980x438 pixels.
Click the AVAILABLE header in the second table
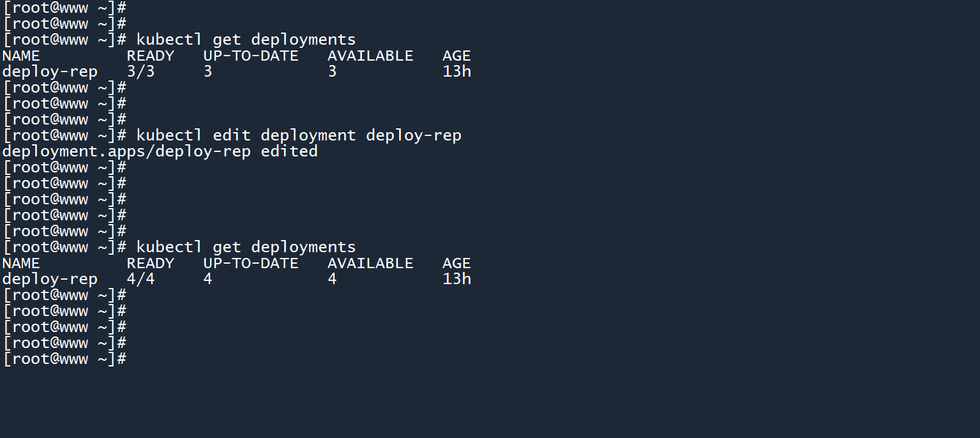(x=370, y=263)
